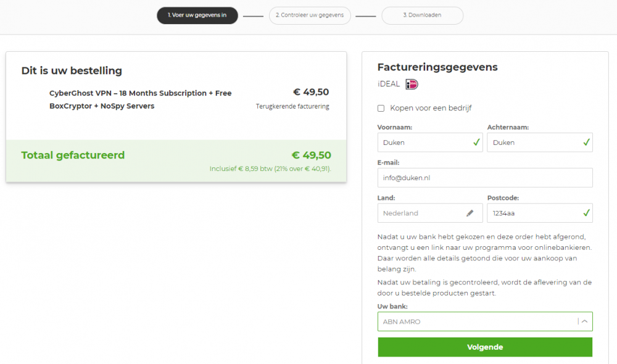
Task: Enable the Kopen voor een bedrijf checkbox
Action: click(x=381, y=109)
